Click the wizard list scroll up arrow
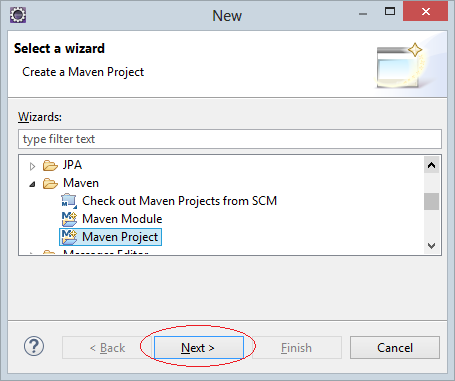Screen dimensions: 455x381 point(431,165)
